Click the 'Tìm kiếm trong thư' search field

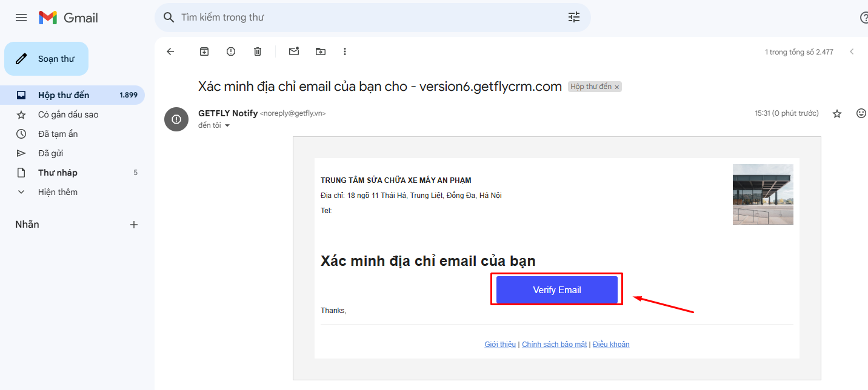coord(364,18)
